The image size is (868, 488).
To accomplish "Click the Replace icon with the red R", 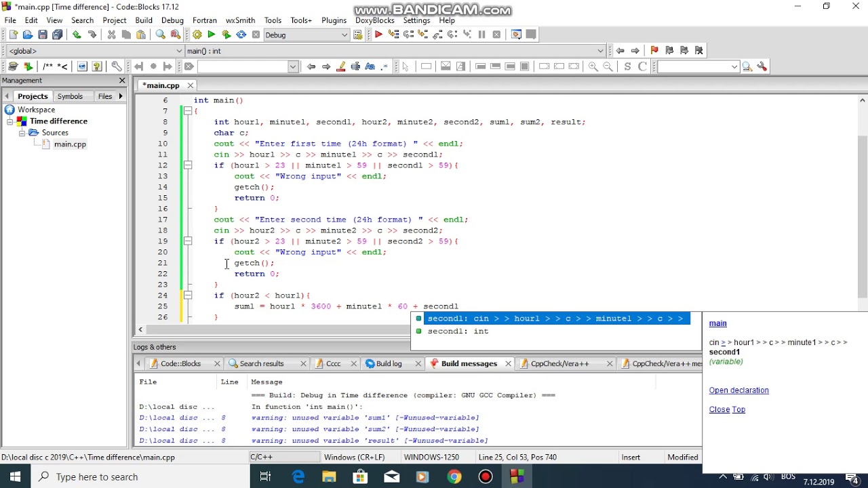I will [x=176, y=35].
